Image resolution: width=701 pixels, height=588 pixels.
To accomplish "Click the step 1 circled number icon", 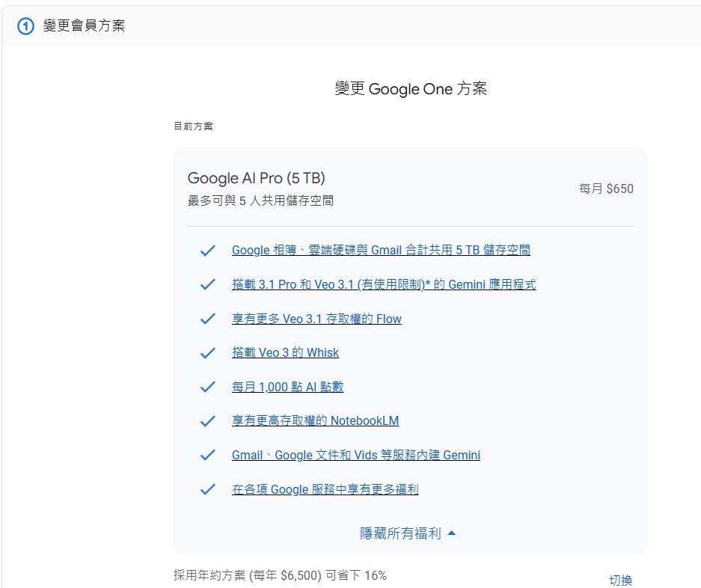I will [x=26, y=26].
